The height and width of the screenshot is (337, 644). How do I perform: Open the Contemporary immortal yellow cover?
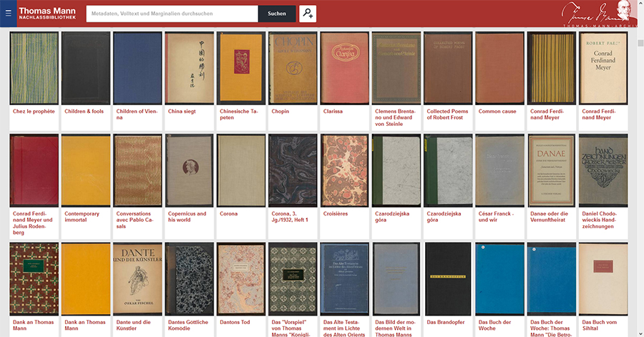(x=86, y=170)
